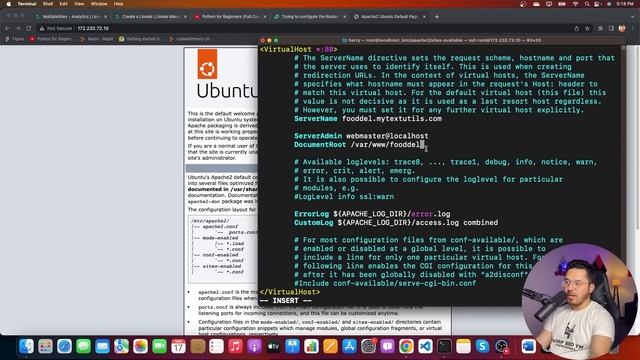Viewport: 640px width, 360px height.
Task: Switch to the 'Trying to configure' tab
Action: [x=310, y=17]
